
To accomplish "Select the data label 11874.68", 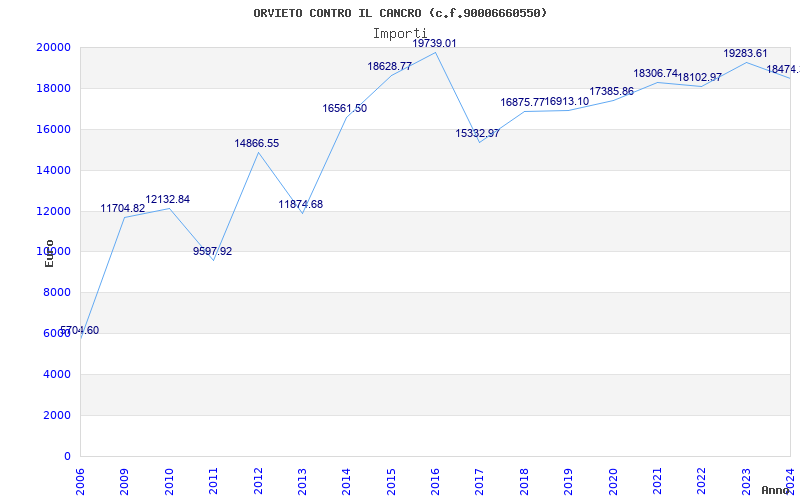I will pos(301,204).
